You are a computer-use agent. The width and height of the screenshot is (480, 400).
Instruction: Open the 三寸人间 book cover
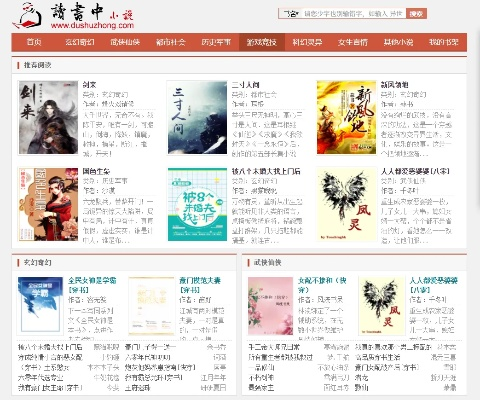click(x=197, y=117)
